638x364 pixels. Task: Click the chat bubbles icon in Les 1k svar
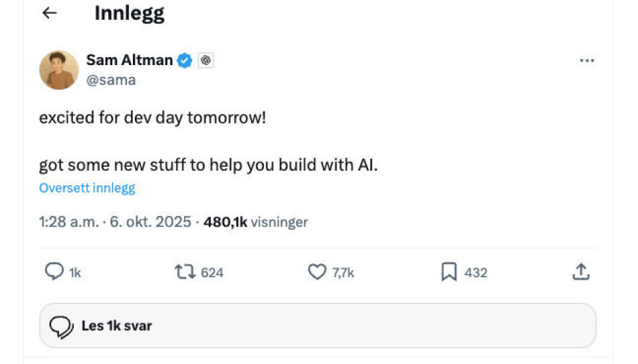click(62, 325)
